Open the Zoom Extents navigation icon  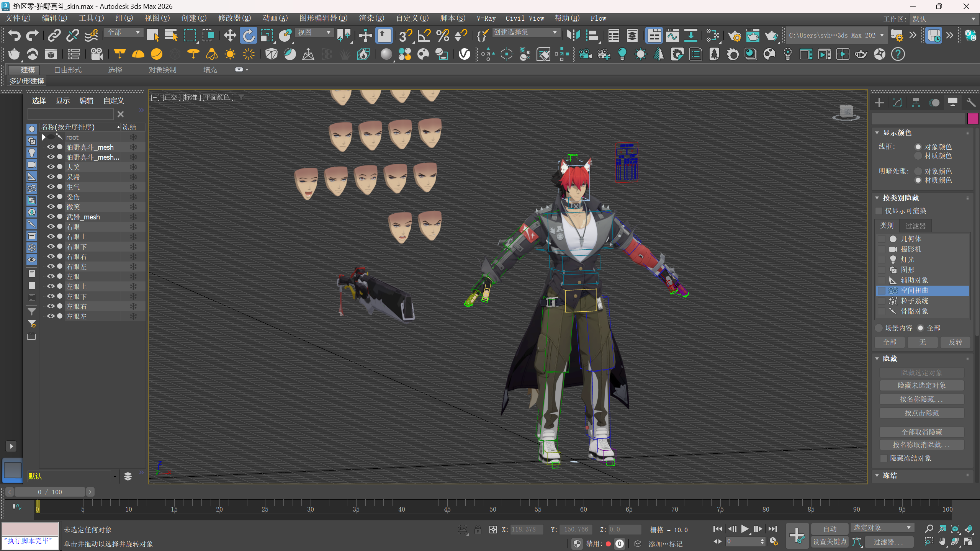click(955, 529)
